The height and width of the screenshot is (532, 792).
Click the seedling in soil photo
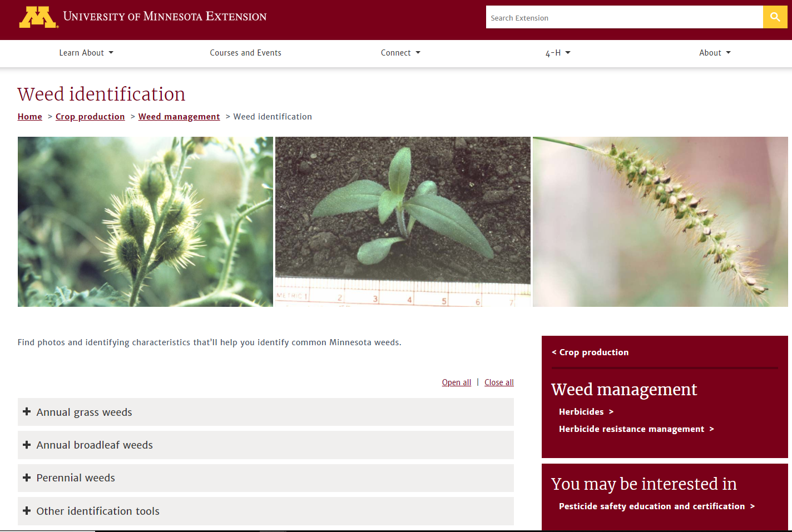point(403,222)
